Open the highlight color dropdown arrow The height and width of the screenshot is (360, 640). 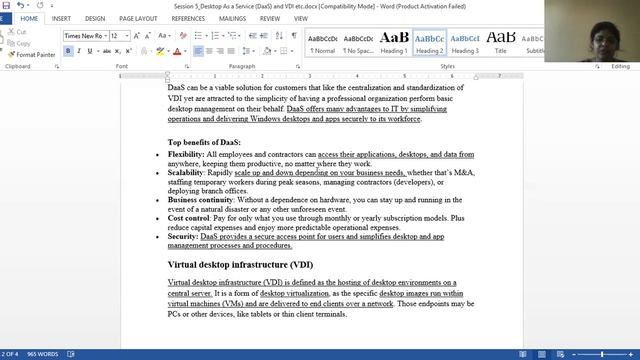tap(168, 51)
